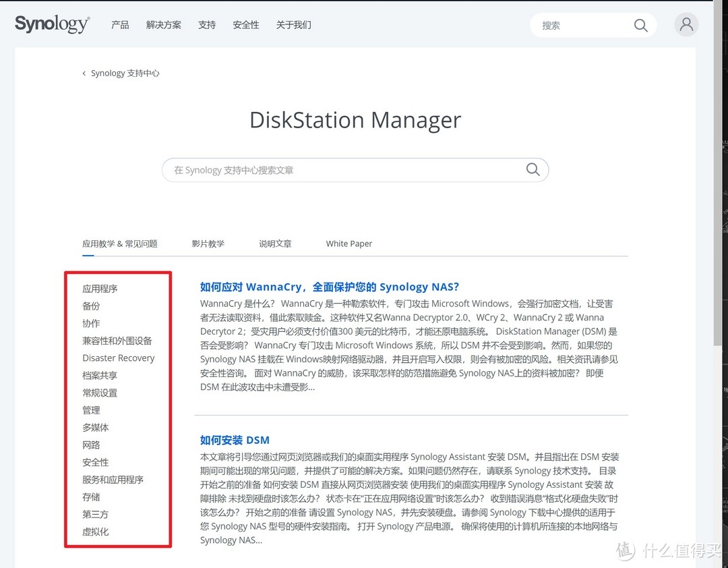Select 安全性 category in sidebar list

(96, 462)
